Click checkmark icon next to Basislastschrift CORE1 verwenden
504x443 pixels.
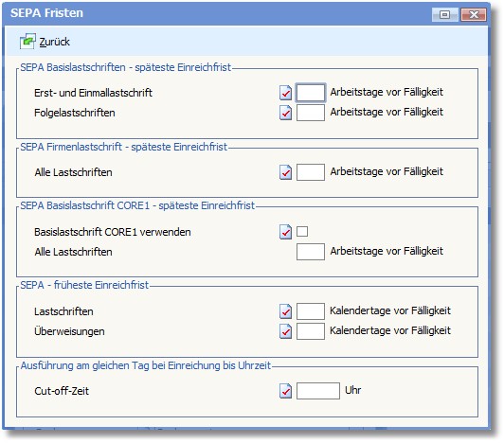click(285, 232)
